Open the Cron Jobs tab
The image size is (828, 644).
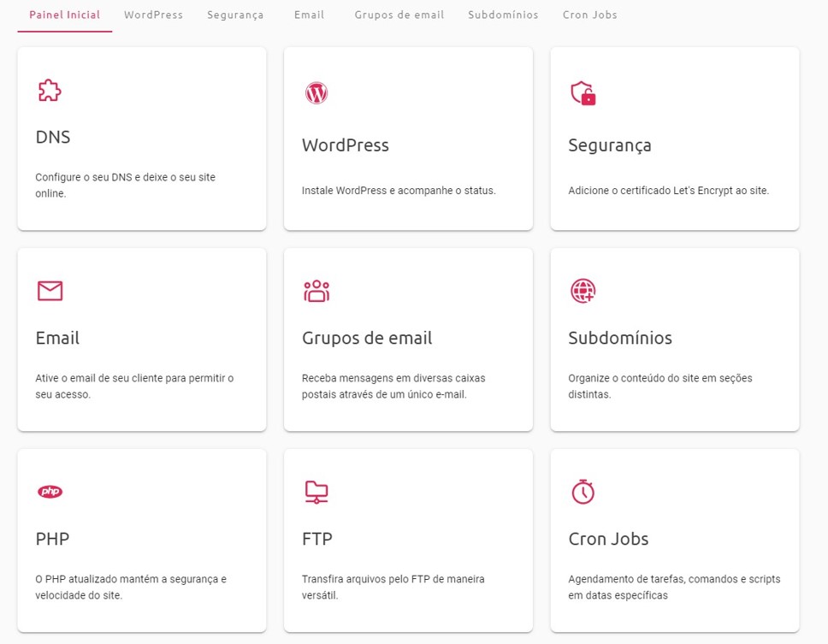pos(590,15)
